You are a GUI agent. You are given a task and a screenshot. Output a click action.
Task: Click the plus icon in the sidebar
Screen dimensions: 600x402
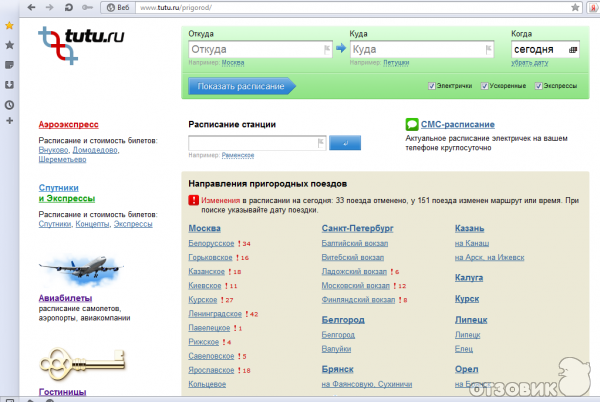click(9, 121)
